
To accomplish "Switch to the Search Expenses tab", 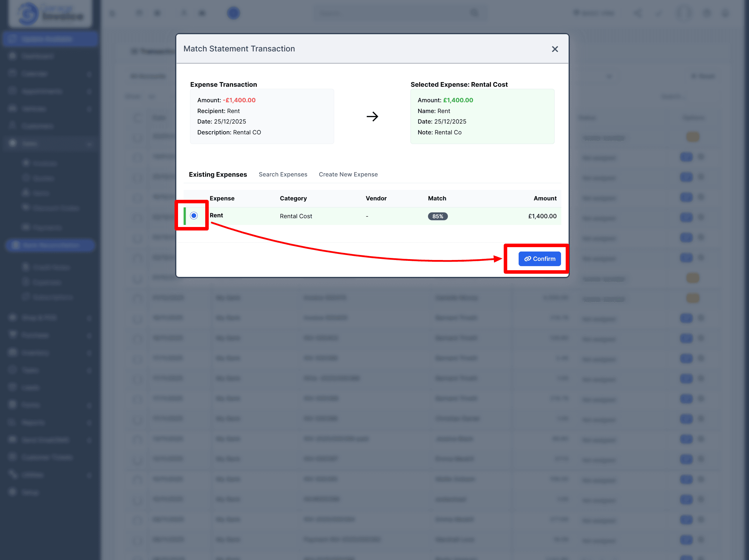I will pyautogui.click(x=283, y=174).
